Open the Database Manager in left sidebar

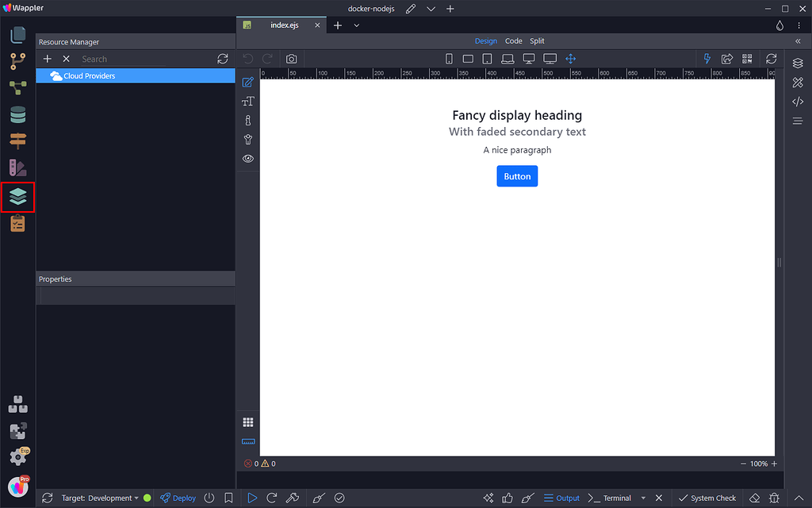coord(17,114)
